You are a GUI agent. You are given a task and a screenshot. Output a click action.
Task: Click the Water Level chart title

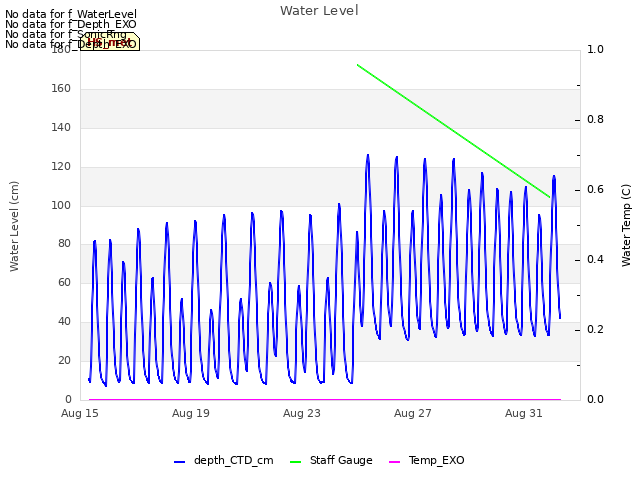point(319,11)
